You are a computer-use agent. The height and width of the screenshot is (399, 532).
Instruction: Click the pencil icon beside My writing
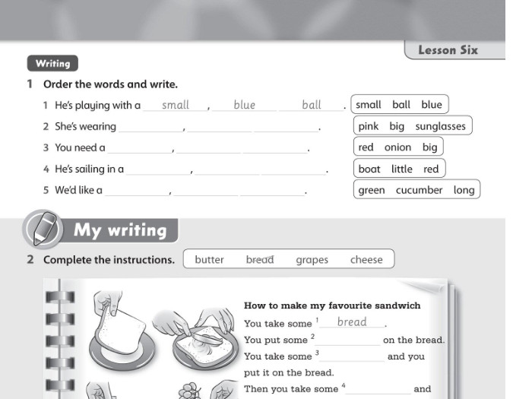43,229
